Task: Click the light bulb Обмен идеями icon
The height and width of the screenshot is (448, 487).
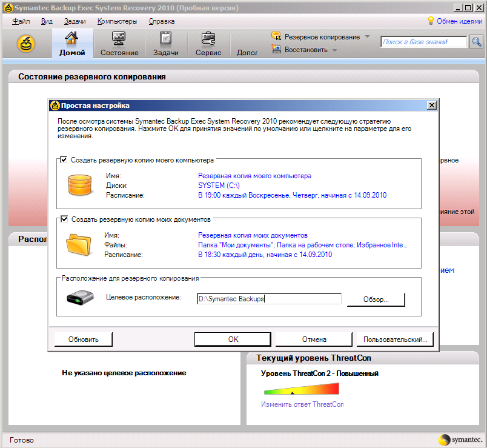Action: click(431, 21)
